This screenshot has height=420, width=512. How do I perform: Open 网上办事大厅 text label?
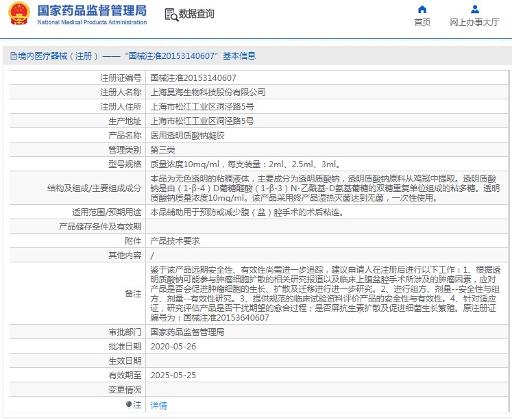[x=474, y=23]
